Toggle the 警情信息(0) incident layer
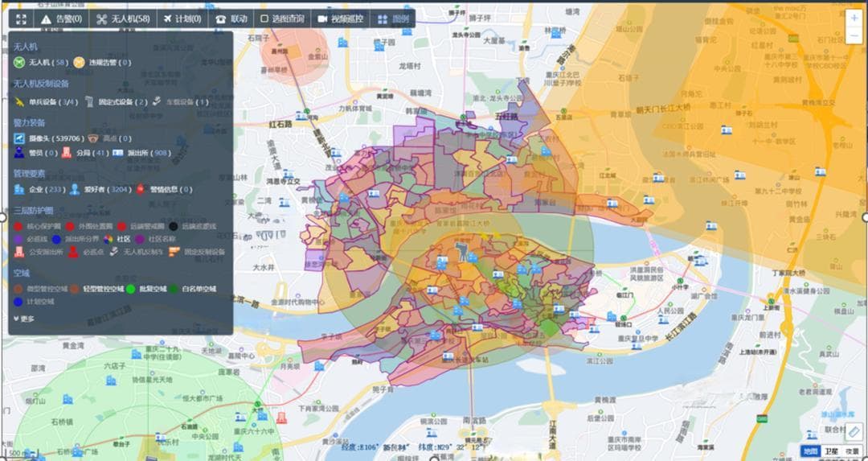The height and width of the screenshot is (461, 868). click(x=163, y=190)
